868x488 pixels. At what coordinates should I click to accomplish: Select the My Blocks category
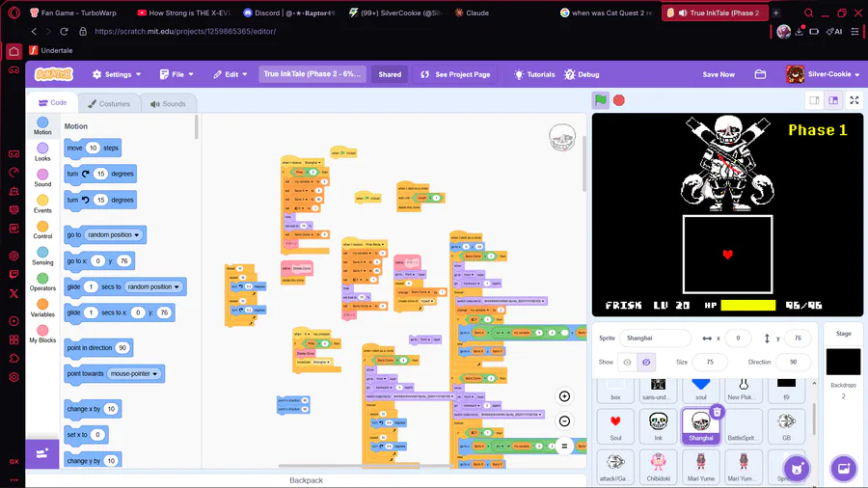click(x=42, y=334)
